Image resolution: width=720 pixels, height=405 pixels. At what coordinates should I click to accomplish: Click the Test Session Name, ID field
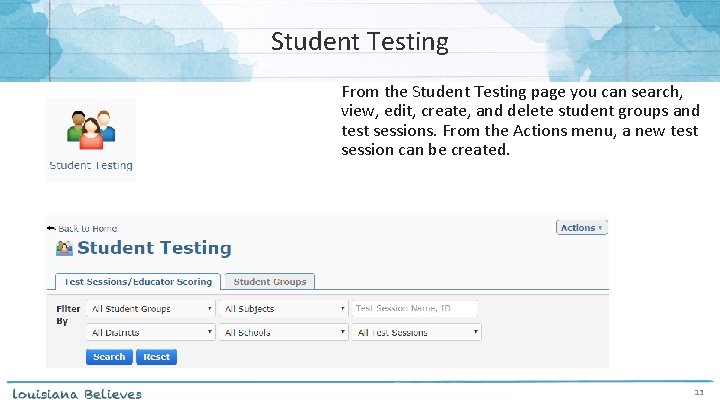click(x=414, y=309)
